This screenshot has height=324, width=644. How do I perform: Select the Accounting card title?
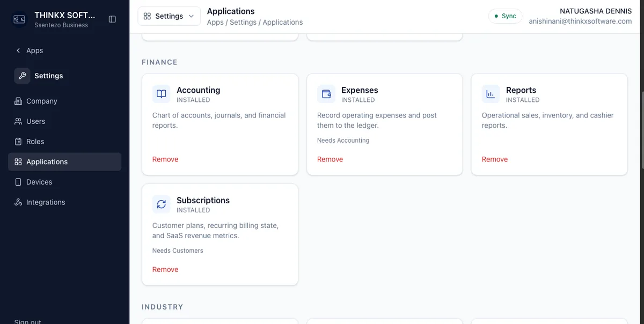pyautogui.click(x=199, y=90)
